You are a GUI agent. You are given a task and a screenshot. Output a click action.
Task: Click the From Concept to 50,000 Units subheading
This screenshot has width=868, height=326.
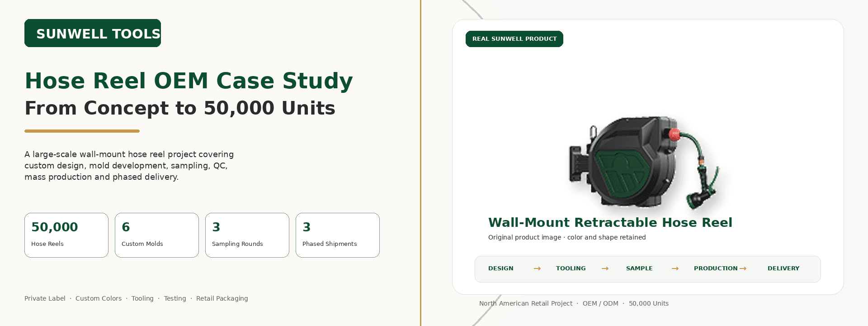[x=180, y=108]
